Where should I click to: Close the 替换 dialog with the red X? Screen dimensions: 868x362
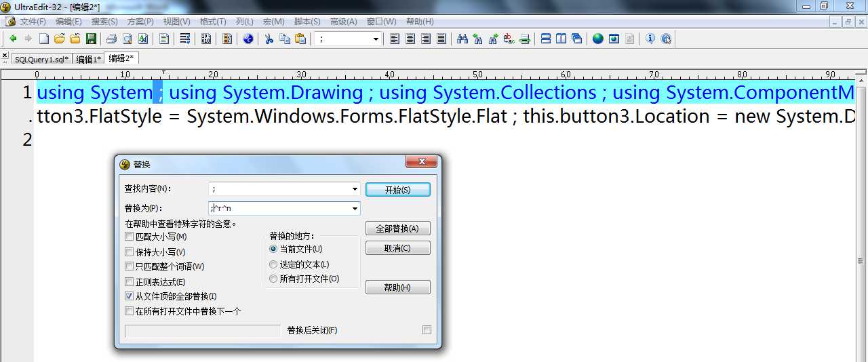click(x=421, y=161)
